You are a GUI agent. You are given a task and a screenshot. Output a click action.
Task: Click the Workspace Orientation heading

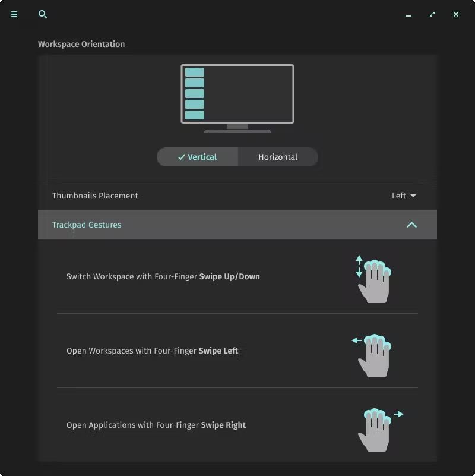tap(81, 44)
